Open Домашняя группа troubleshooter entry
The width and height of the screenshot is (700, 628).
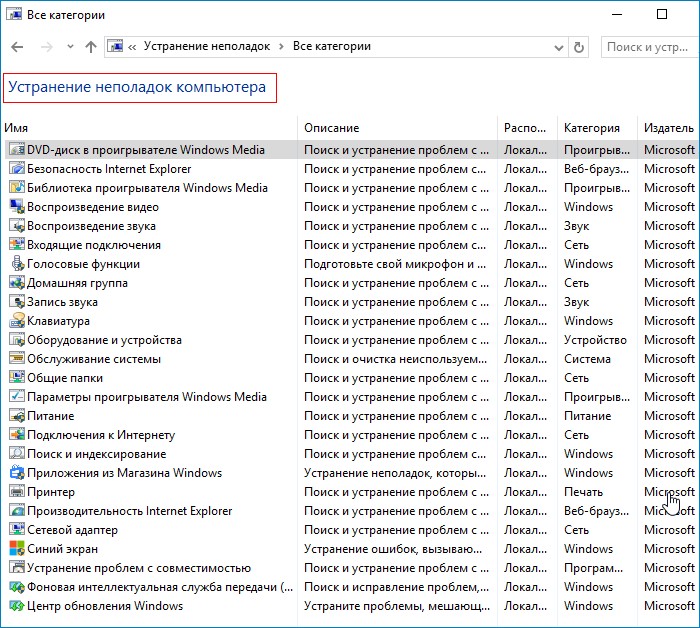tap(79, 283)
